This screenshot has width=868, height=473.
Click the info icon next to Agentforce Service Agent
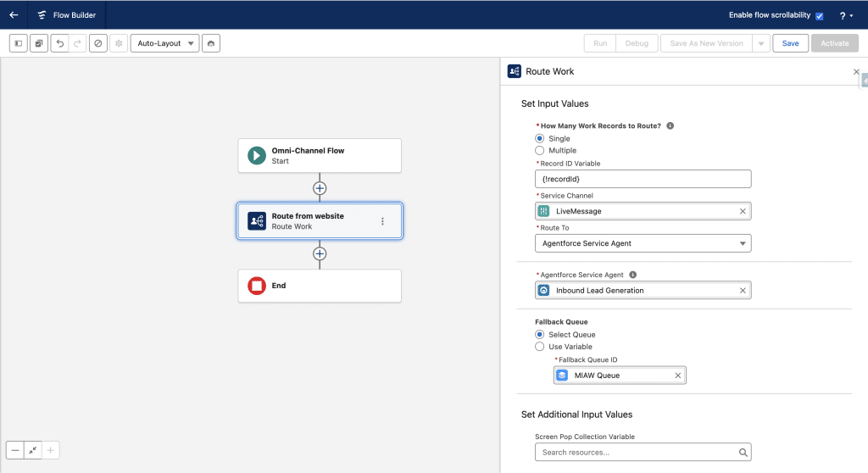tap(633, 275)
